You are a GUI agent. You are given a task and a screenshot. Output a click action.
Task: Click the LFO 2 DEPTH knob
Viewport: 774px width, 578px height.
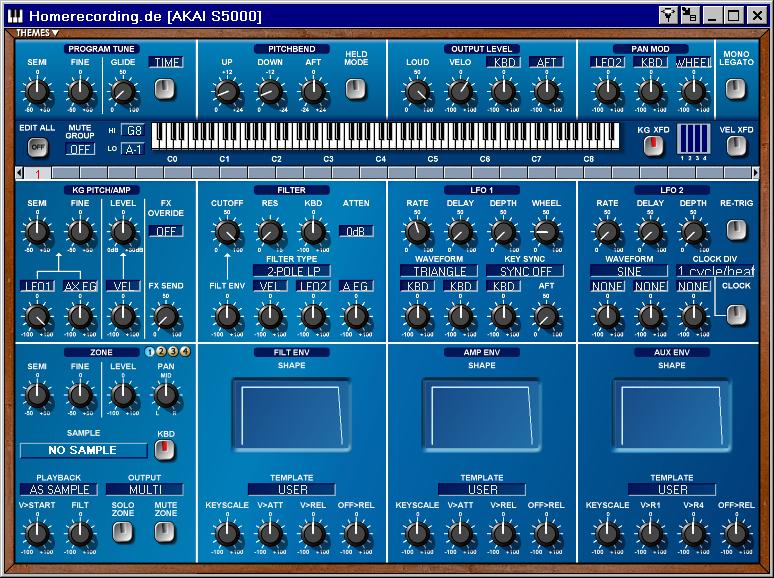[x=693, y=232]
